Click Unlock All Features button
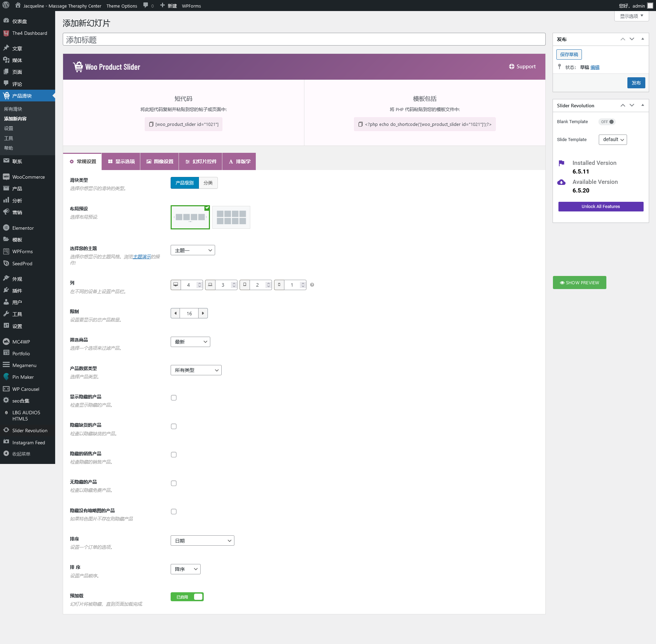The image size is (656, 644). point(601,206)
